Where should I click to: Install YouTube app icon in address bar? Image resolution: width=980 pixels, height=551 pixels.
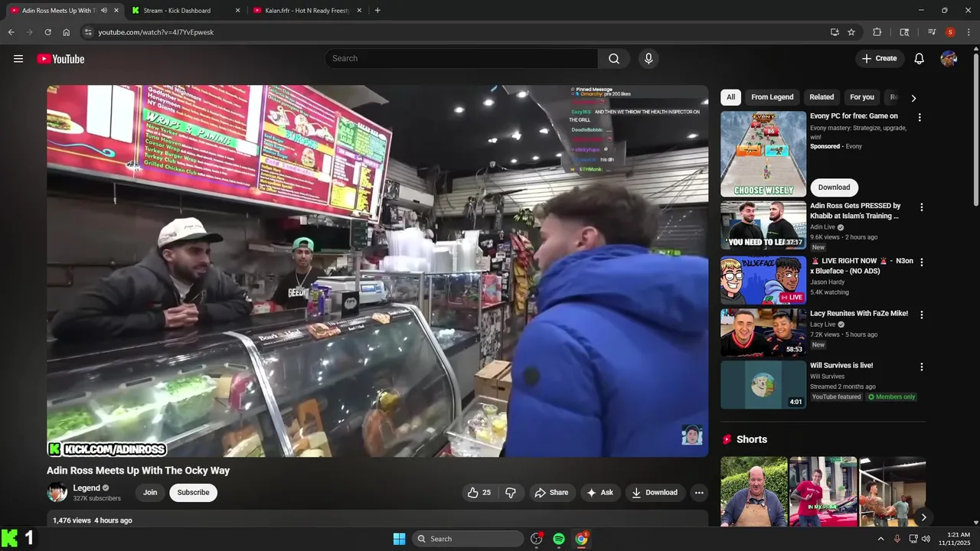click(x=835, y=32)
